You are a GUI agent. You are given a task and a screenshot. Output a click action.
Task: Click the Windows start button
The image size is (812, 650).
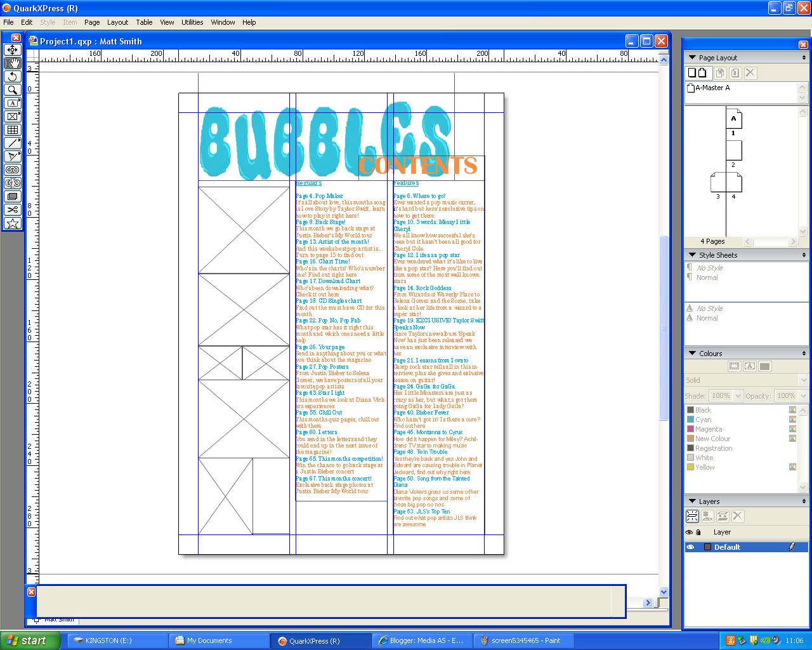(x=30, y=640)
